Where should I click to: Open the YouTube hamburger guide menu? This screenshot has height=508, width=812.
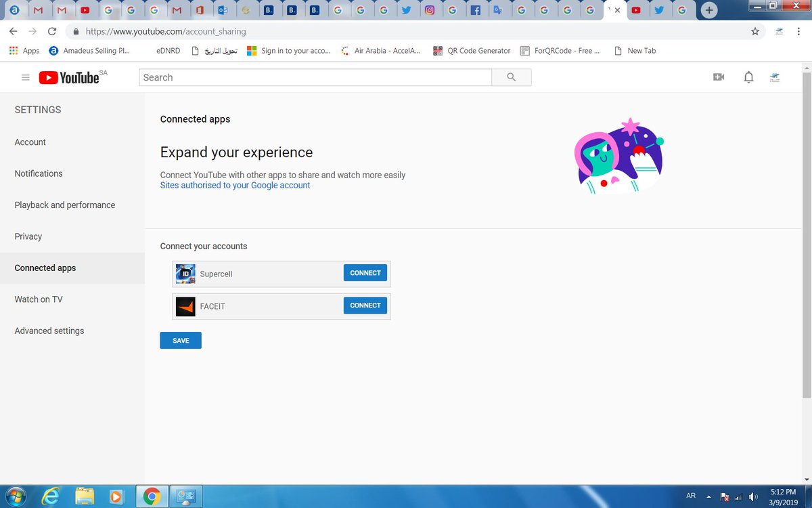26,77
